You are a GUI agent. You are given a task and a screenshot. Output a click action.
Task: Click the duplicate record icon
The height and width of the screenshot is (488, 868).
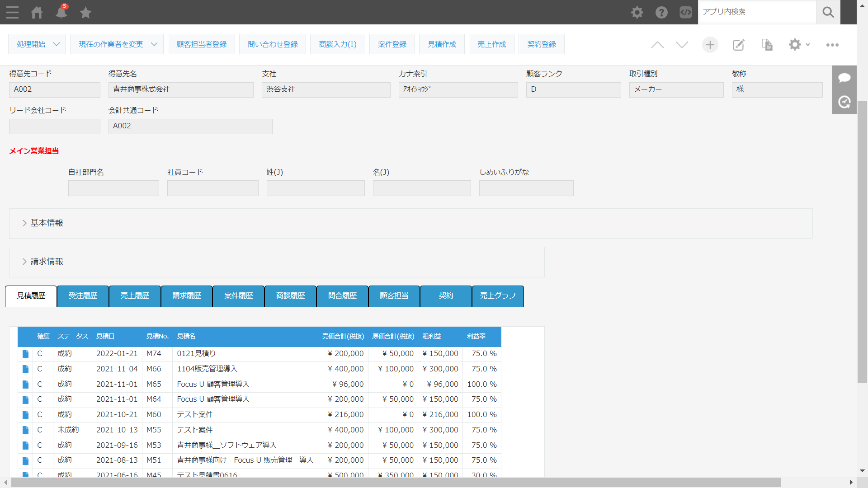pyautogui.click(x=767, y=45)
